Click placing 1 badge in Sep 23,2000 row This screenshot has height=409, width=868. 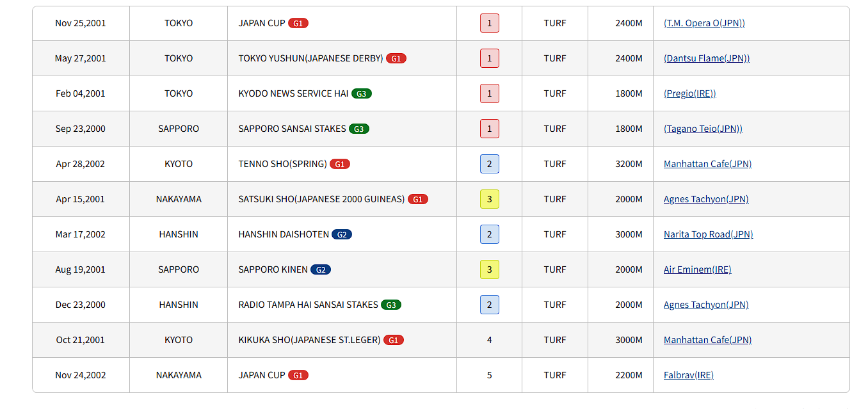(490, 129)
